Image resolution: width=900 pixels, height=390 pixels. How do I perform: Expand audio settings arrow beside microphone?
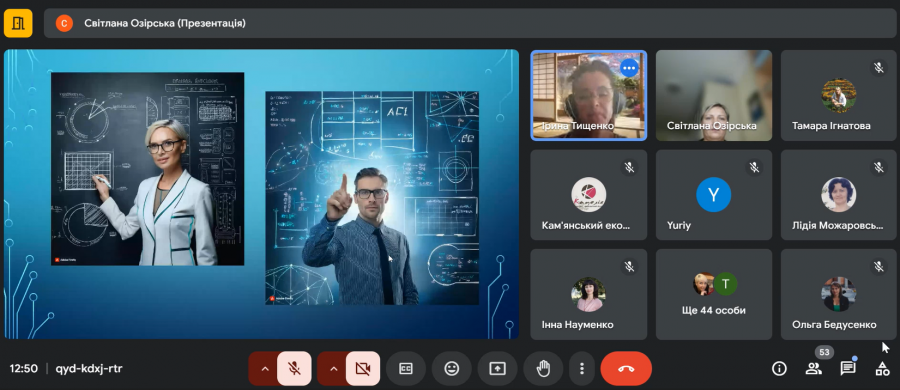point(265,368)
